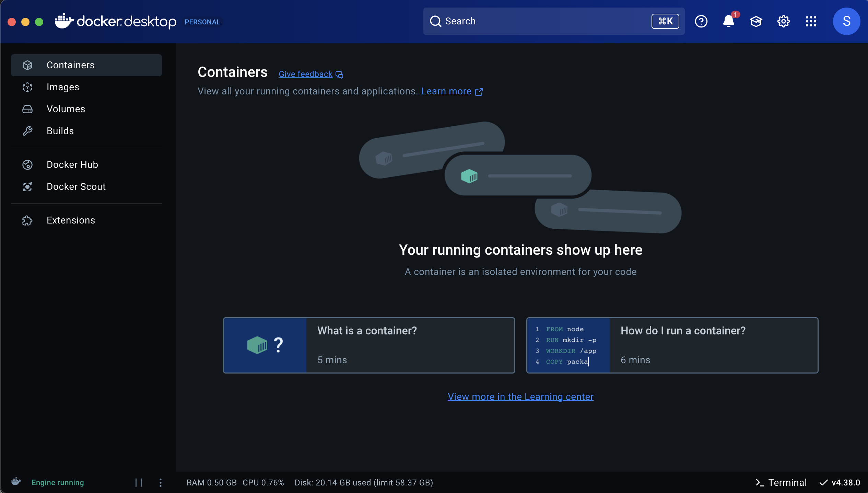Open the What is a container tutorial card
The height and width of the screenshot is (493, 868).
(369, 345)
